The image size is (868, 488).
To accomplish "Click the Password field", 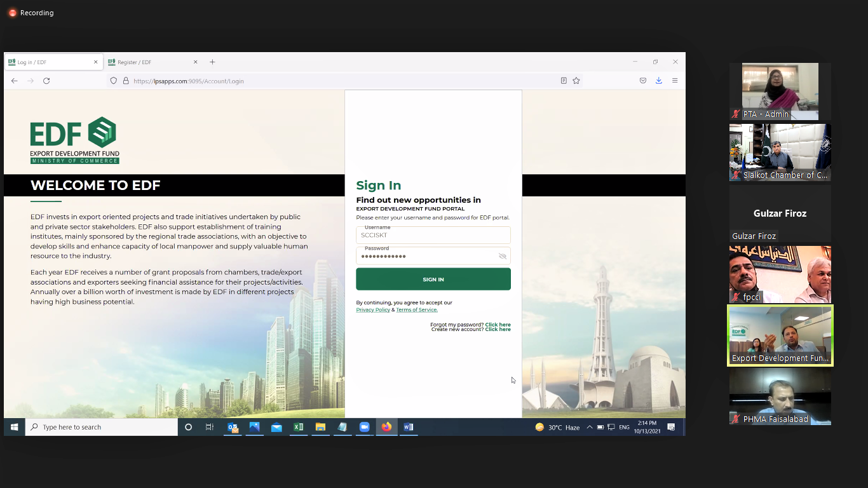I will (x=433, y=256).
